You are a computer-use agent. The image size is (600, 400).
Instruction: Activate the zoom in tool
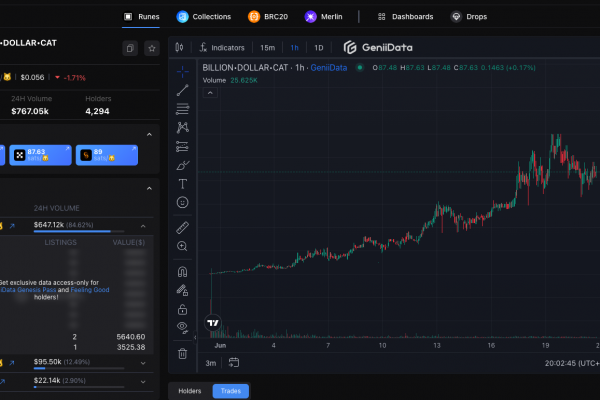click(183, 246)
